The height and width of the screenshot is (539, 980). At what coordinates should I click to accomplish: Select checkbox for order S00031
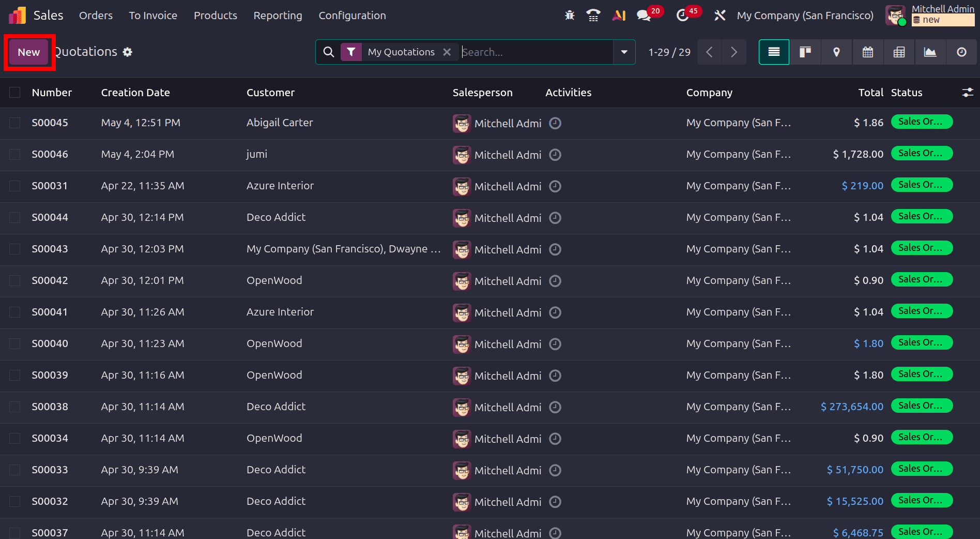pos(15,186)
